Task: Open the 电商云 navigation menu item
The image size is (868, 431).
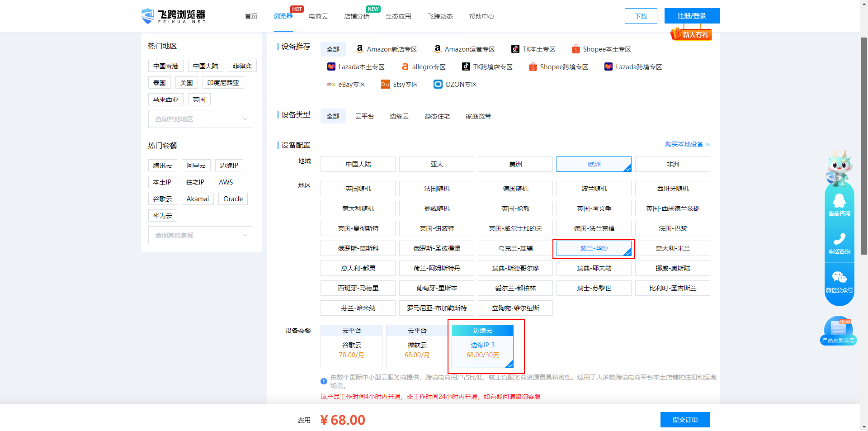Action: pyautogui.click(x=318, y=16)
